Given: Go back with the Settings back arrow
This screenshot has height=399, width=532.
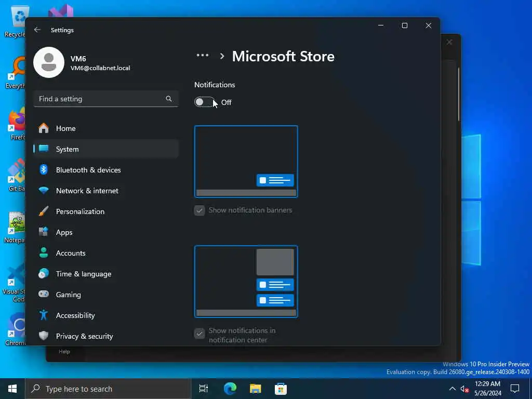Looking at the screenshot, I should point(37,30).
